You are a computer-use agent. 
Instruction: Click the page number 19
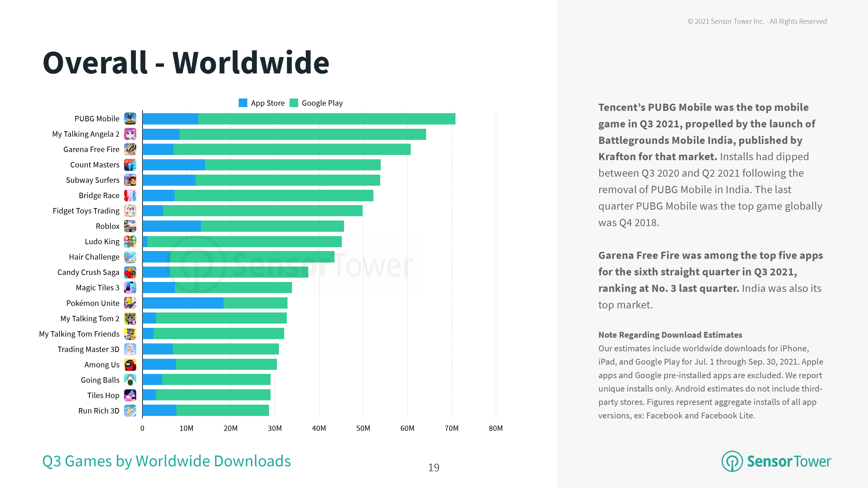pyautogui.click(x=434, y=467)
